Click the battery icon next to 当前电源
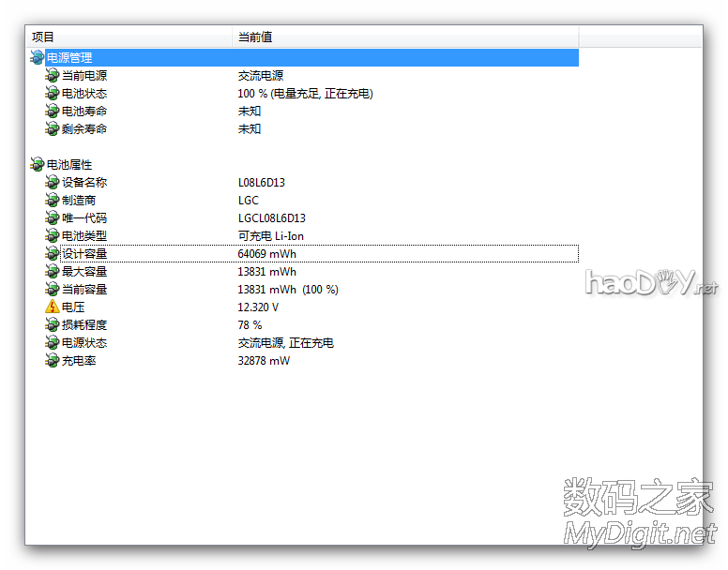The height and width of the screenshot is (570, 728). tap(52, 76)
